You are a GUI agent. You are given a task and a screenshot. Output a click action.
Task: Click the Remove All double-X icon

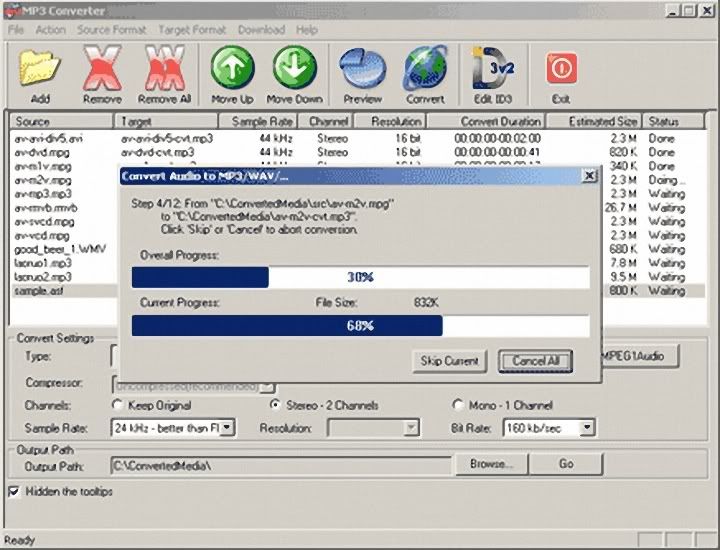[x=164, y=68]
